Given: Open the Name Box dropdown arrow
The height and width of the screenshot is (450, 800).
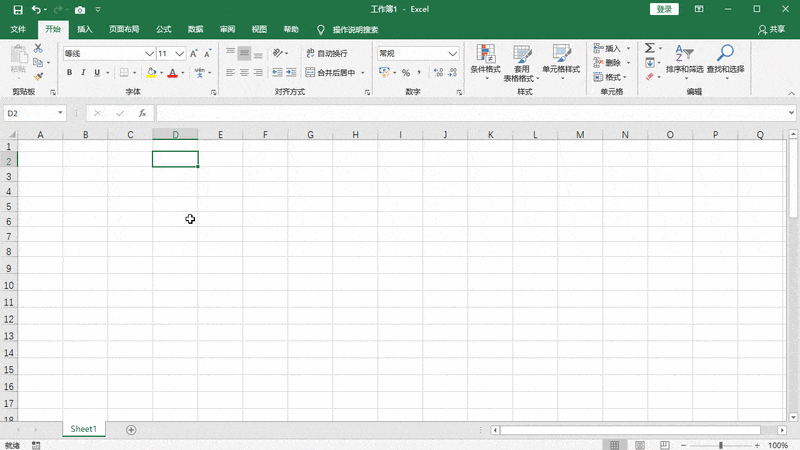Looking at the screenshot, I should click(61, 113).
